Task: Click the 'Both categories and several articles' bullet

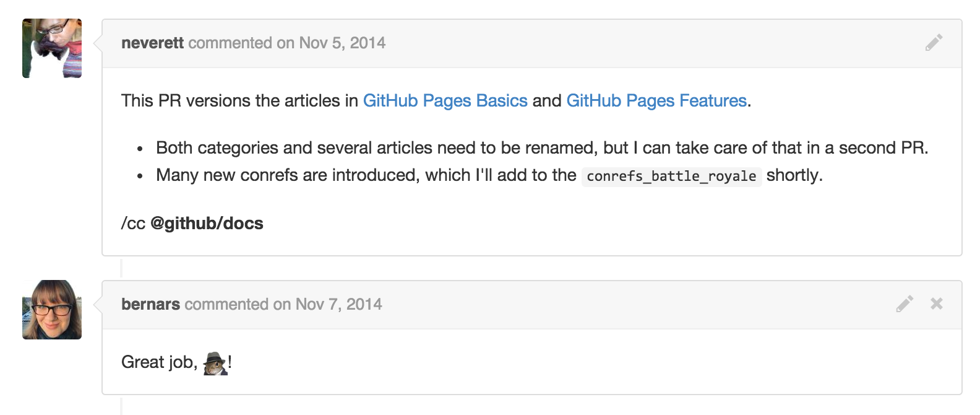Action: (542, 148)
